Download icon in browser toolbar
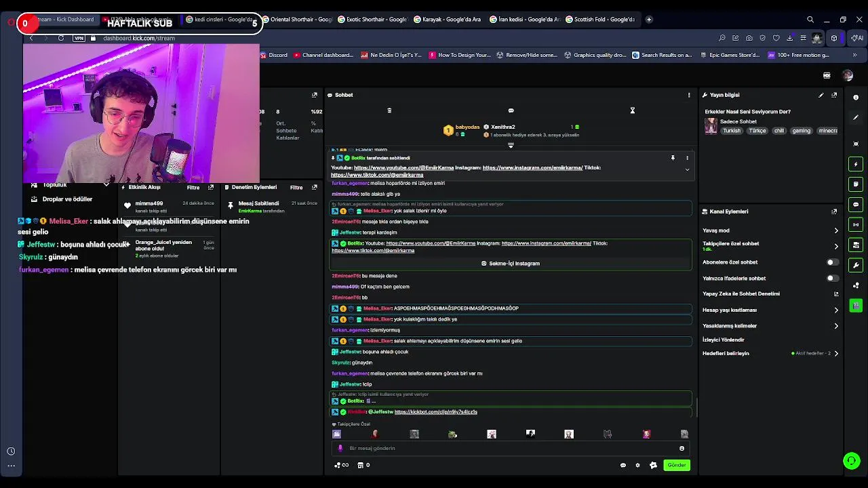The width and height of the screenshot is (868, 488). tap(789, 38)
